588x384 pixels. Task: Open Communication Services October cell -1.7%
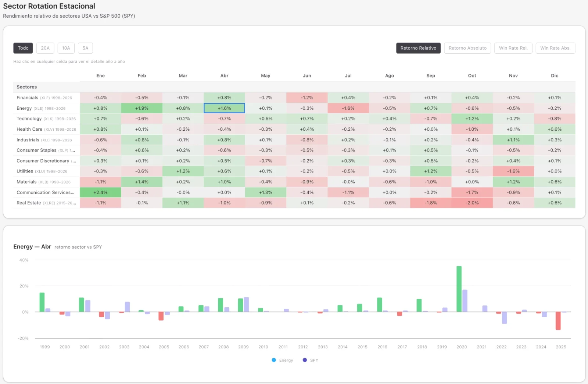[472, 192]
